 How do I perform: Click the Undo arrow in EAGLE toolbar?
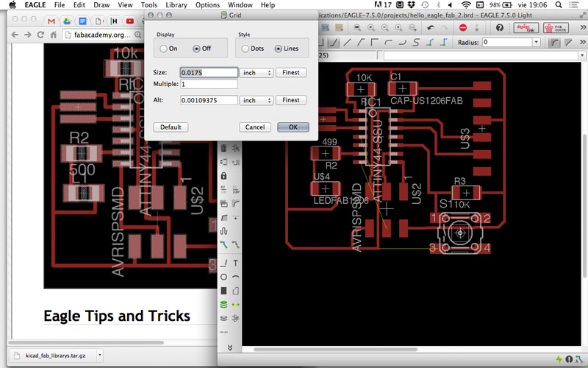click(431, 28)
